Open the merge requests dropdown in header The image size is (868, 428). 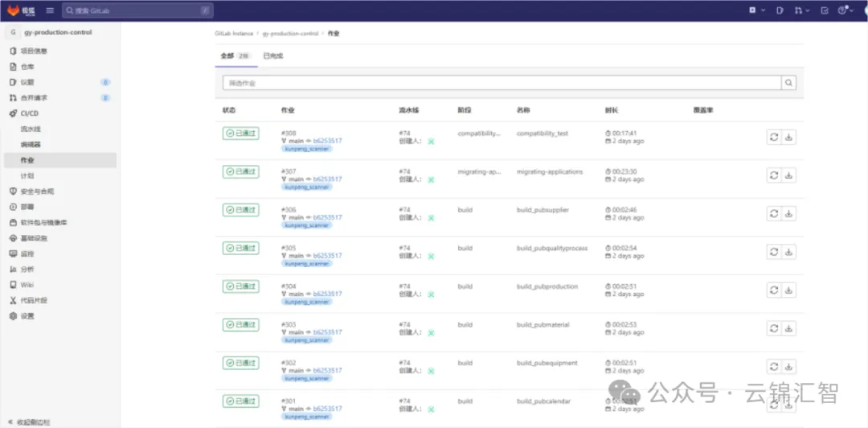pyautogui.click(x=802, y=10)
